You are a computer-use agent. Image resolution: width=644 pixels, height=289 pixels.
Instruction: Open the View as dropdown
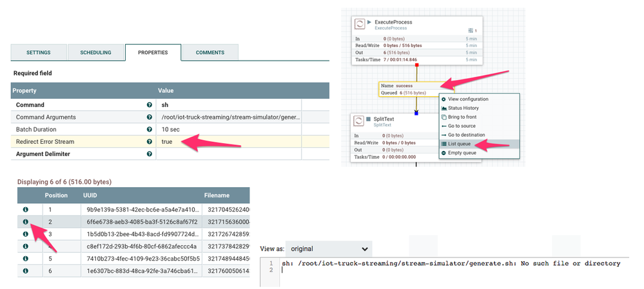click(329, 249)
